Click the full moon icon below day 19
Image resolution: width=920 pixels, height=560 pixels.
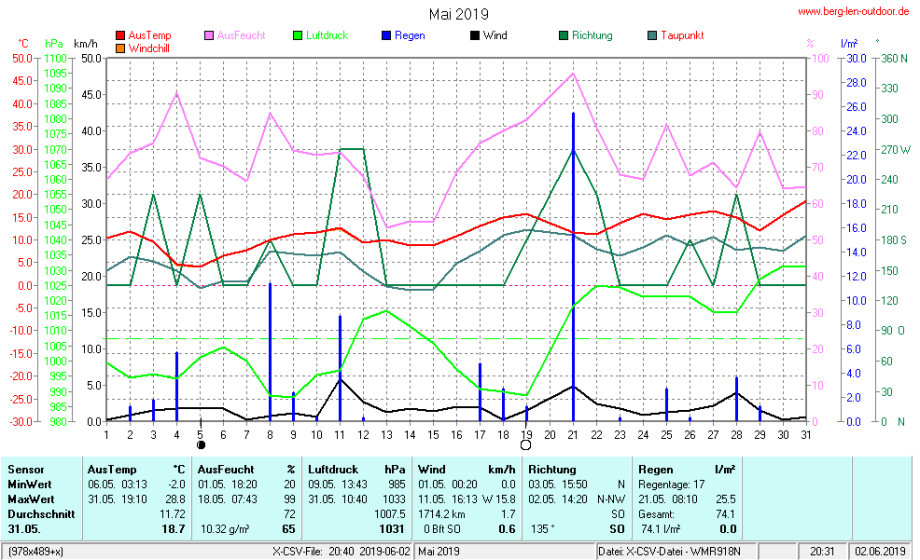pyautogui.click(x=526, y=445)
